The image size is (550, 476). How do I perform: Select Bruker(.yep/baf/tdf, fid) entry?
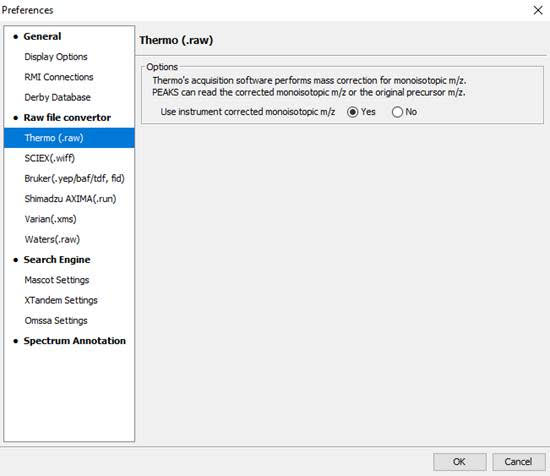click(x=74, y=179)
